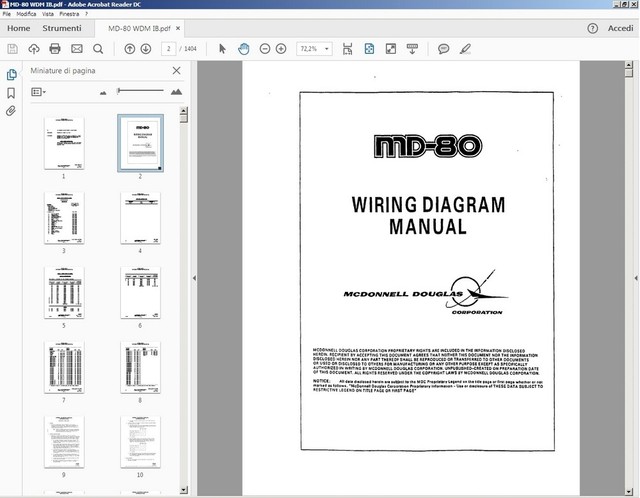The image size is (640, 498).
Task: Show page thumbnails panel icon
Action: pyautogui.click(x=11, y=74)
